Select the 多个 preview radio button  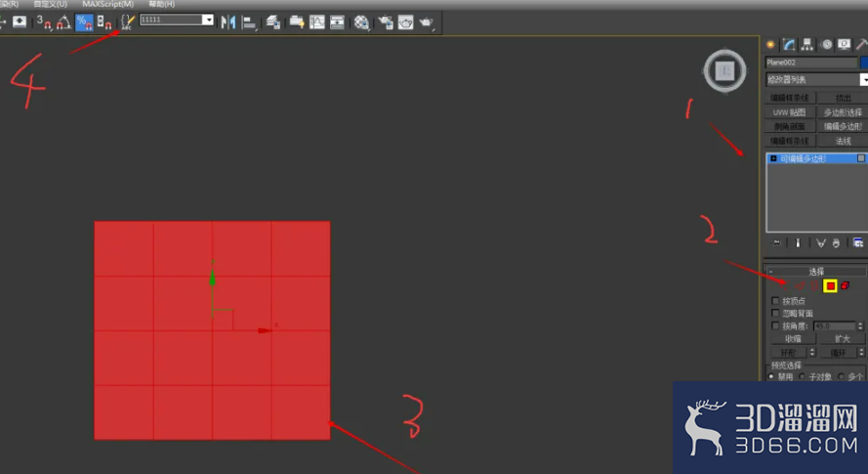pos(841,376)
